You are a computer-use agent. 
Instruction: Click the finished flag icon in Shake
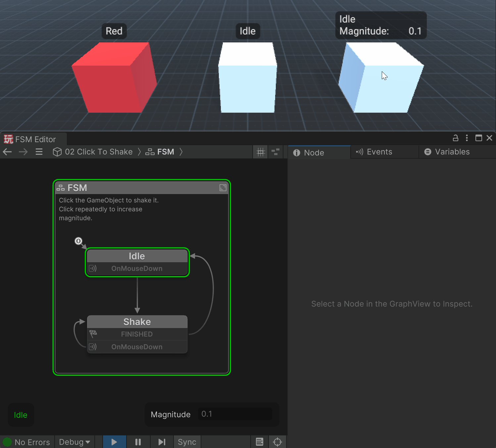pyautogui.click(x=93, y=333)
